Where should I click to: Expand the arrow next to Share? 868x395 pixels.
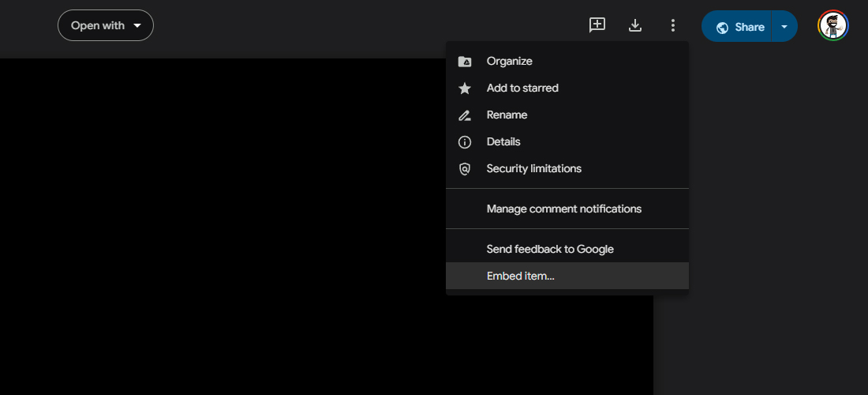(x=784, y=26)
